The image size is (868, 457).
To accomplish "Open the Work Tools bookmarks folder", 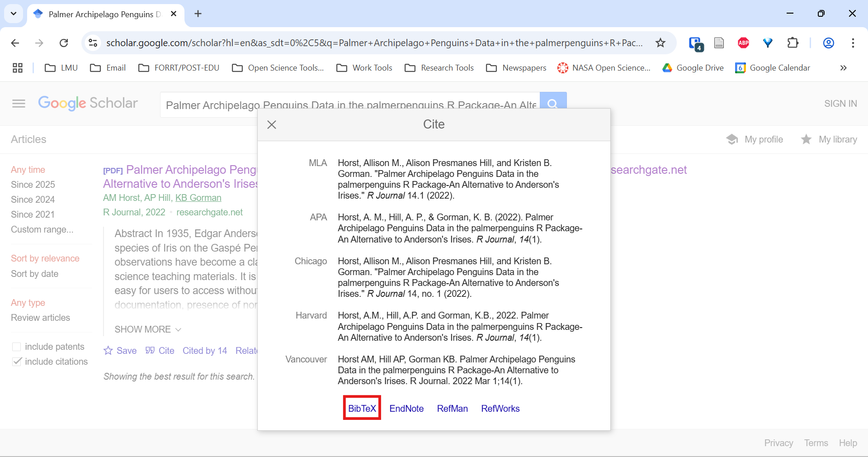I will click(364, 68).
